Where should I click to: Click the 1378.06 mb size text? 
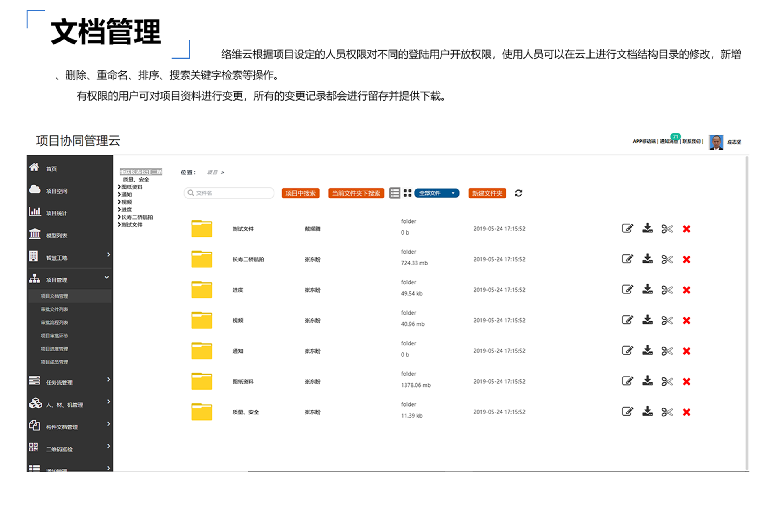[416, 385]
